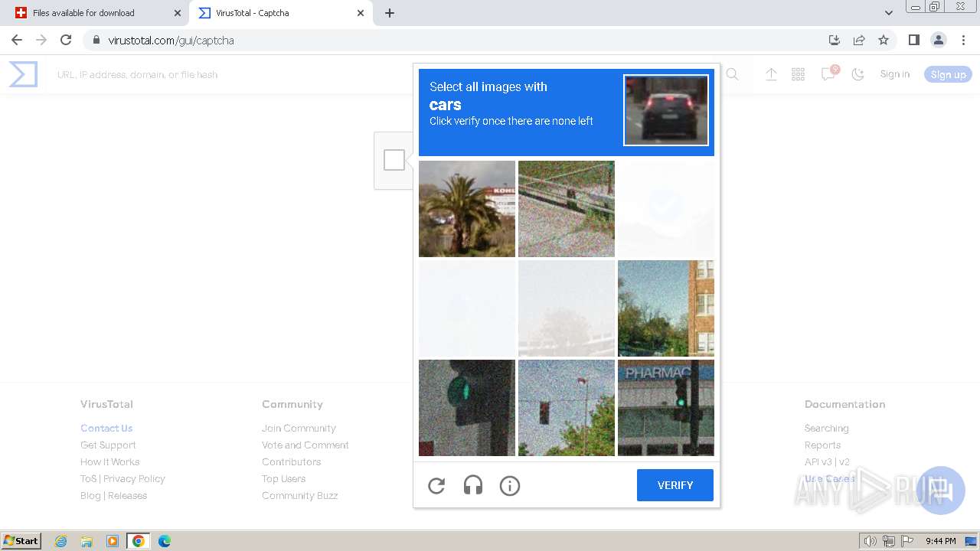Reload the captcha challenge images
The image size is (980, 551).
436,485
